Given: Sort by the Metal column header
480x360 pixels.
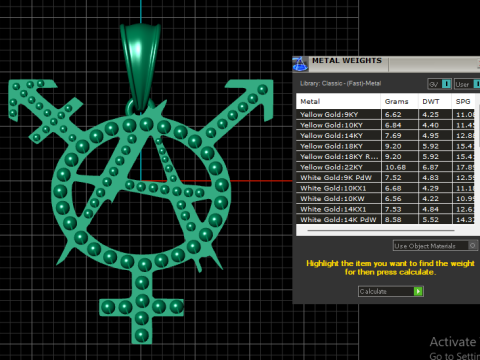Looking at the screenshot, I should 338,101.
